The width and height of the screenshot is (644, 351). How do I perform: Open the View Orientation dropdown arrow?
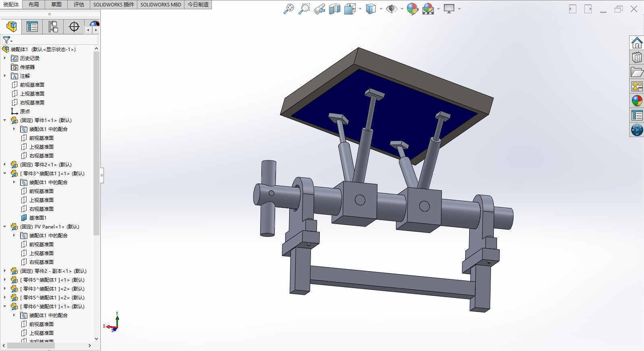click(x=360, y=9)
